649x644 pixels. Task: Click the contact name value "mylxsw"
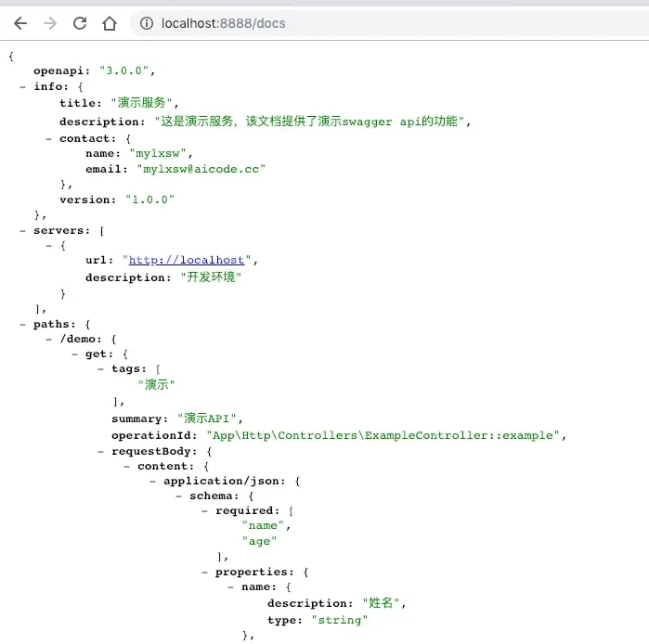tap(158, 153)
